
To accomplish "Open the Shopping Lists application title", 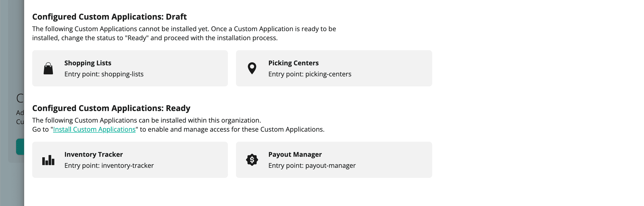I will click(88, 63).
